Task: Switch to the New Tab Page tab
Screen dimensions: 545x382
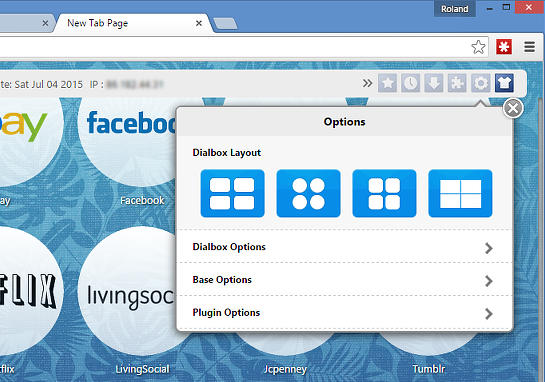Action: tap(132, 23)
